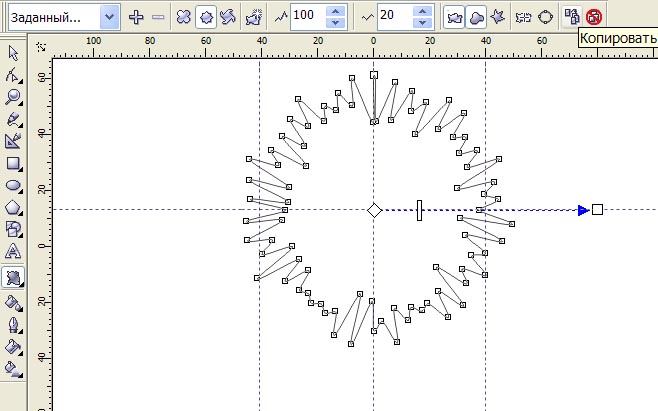Screen dimensions: 658x411
Task: Select the Zoom magnifier tool
Action: point(13,97)
